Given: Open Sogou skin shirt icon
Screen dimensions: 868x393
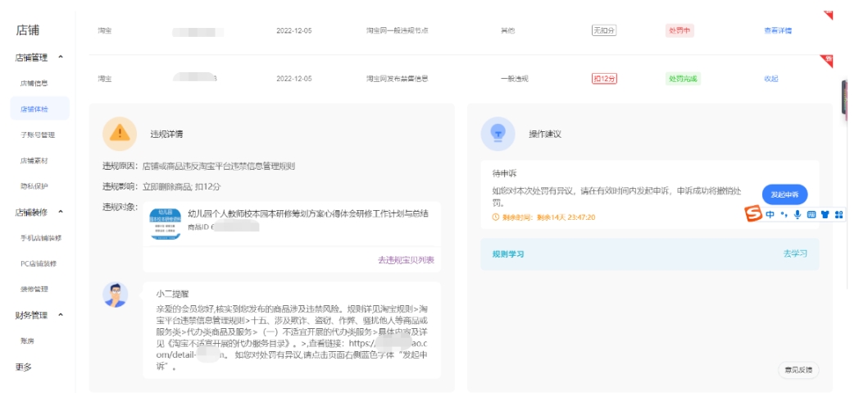Looking at the screenshot, I should [825, 214].
